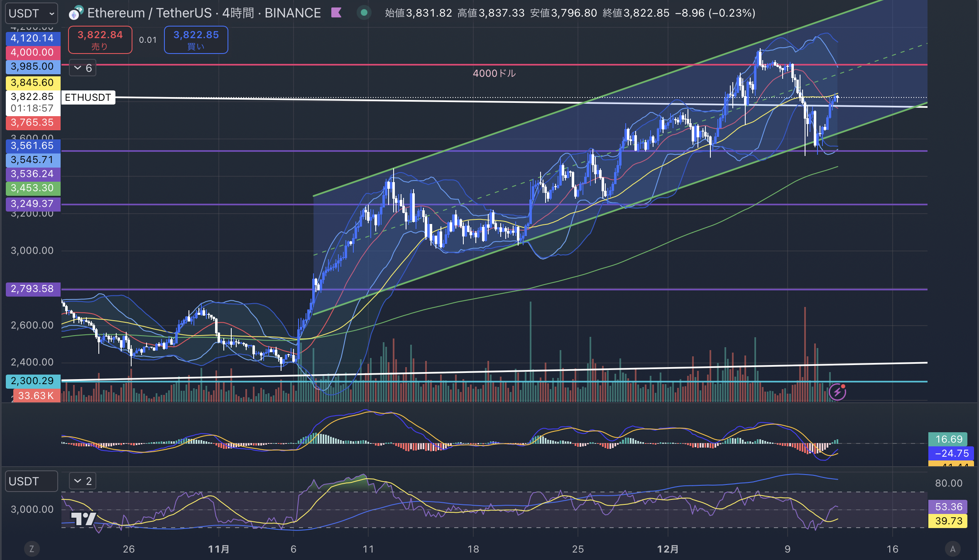Click the −8.96 (−0.23%) change value
The image size is (979, 560).
coord(715,13)
